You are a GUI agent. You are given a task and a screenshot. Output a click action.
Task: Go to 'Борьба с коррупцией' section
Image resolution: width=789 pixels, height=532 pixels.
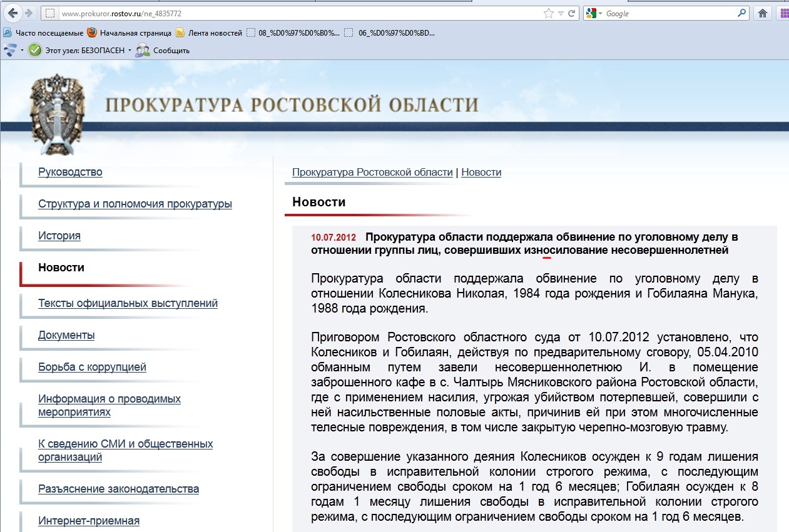pos(92,367)
